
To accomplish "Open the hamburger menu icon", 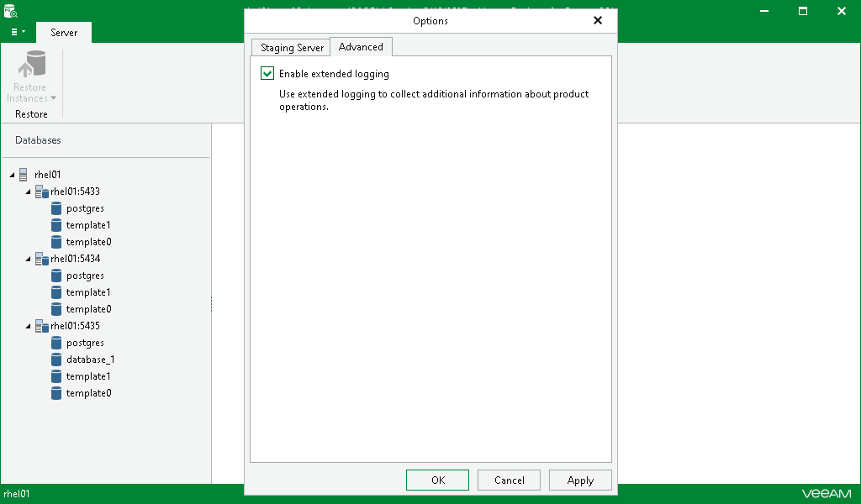I will pyautogui.click(x=13, y=32).
